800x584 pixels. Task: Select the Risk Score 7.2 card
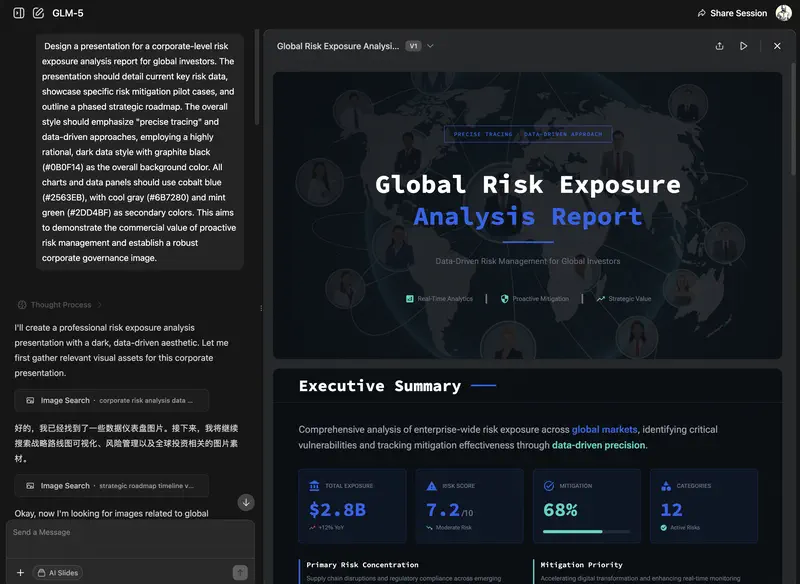[x=469, y=506]
